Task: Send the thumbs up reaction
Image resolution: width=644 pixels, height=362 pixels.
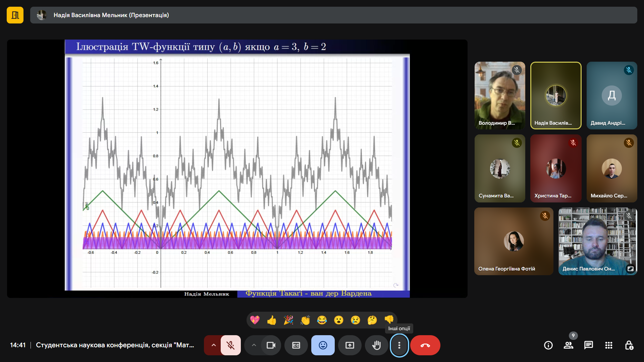Action: pyautogui.click(x=272, y=320)
